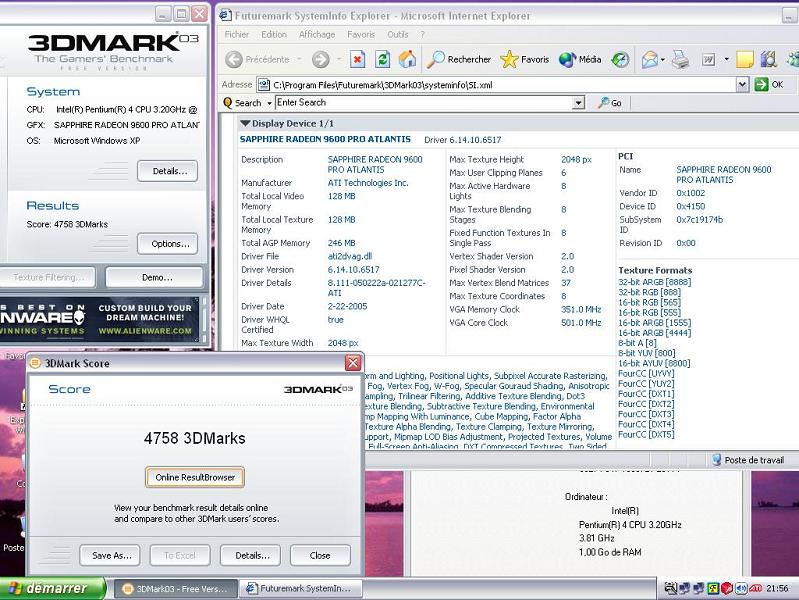
Task: Click the yellow note Discuss icon
Action: (x=744, y=60)
